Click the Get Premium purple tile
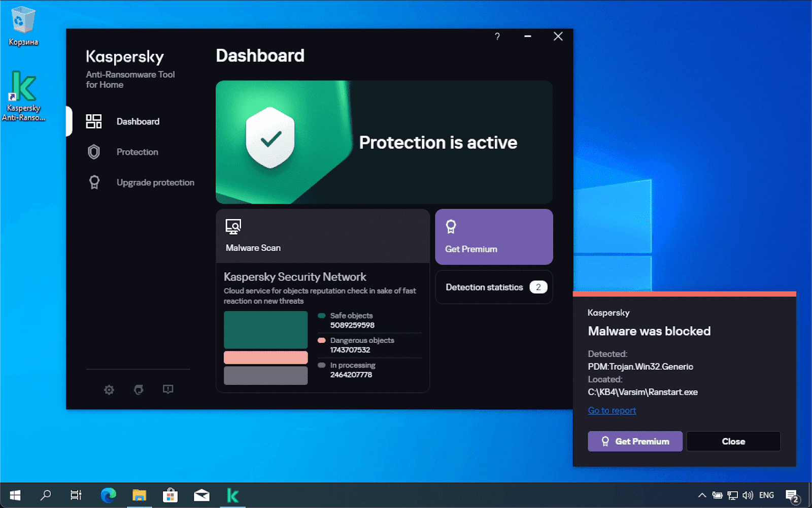812x508 pixels. click(494, 237)
